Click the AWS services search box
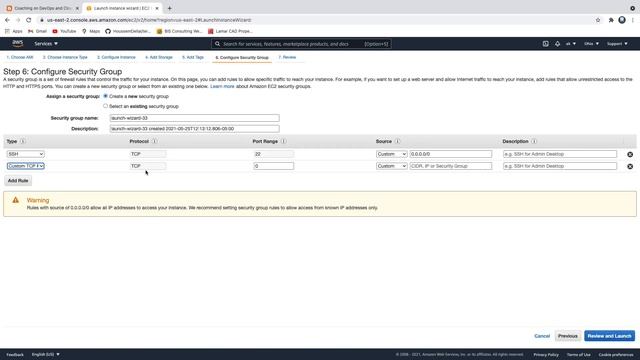 (x=301, y=44)
